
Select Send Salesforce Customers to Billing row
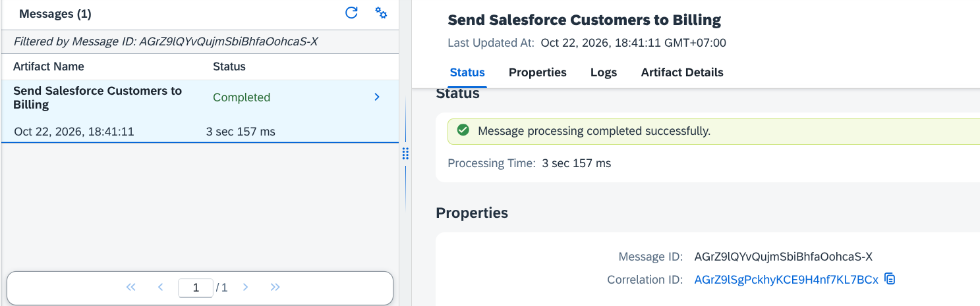coord(200,111)
